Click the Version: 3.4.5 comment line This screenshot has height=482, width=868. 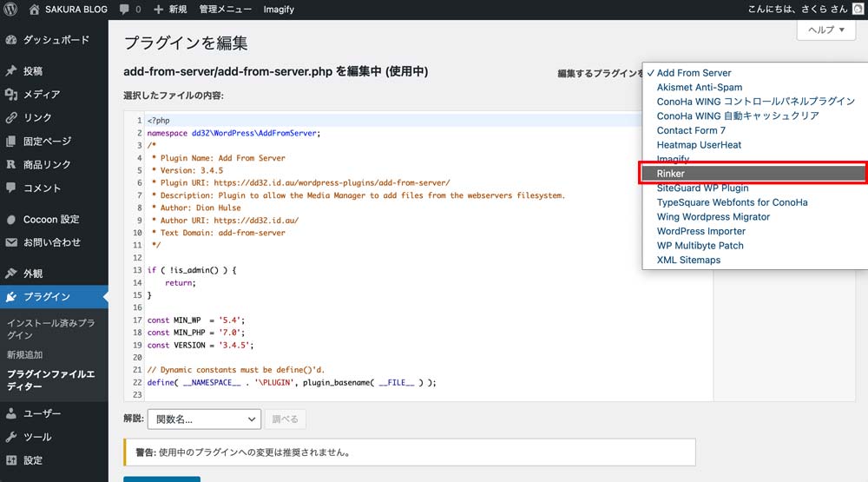pyautogui.click(x=187, y=170)
